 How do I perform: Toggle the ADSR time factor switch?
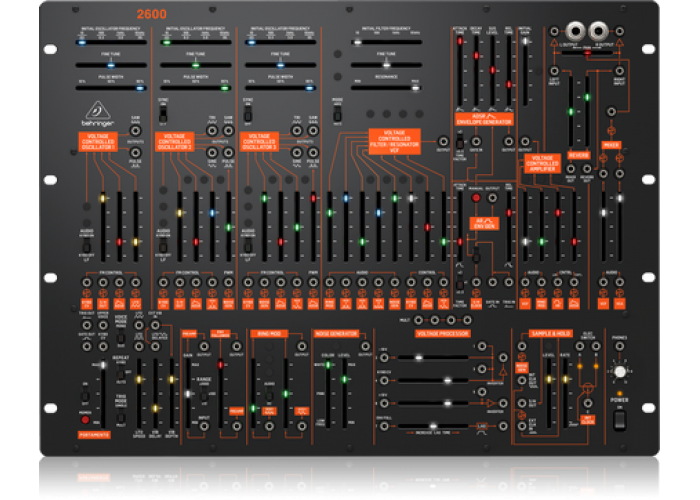(460, 142)
